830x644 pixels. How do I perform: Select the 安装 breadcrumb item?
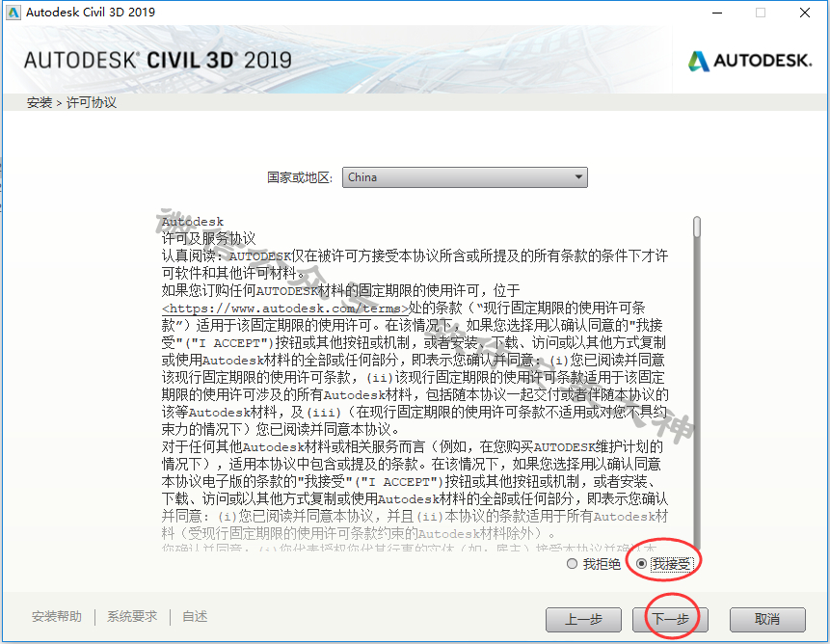tap(40, 102)
